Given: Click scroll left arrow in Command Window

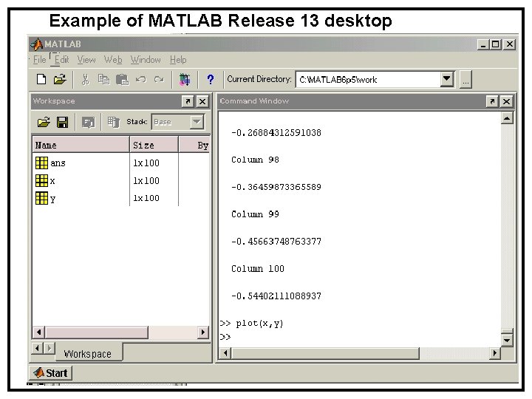Looking at the screenshot, I should 225,353.
